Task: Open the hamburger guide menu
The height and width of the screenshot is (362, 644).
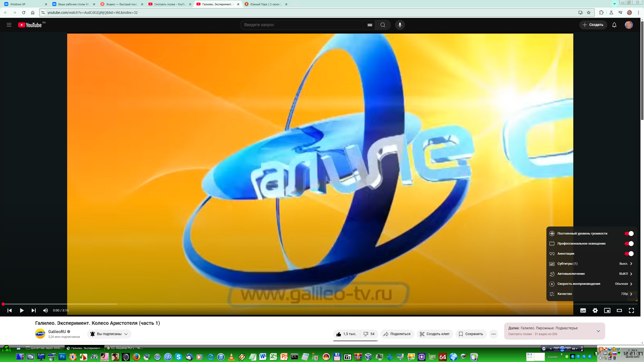Action: point(9,25)
